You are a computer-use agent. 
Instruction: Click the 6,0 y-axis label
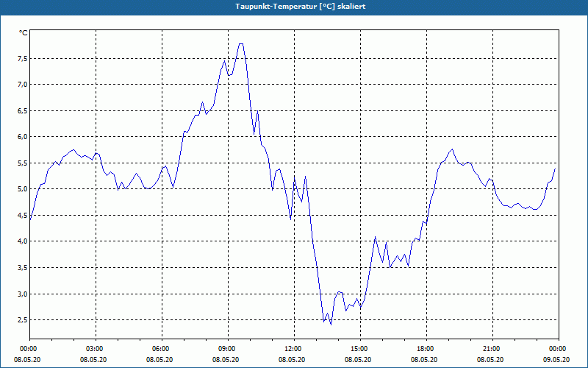24,137
